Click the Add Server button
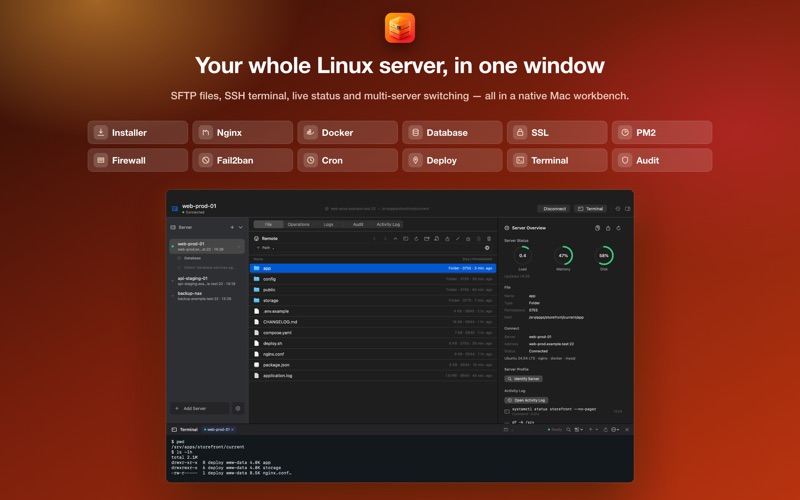Image resolution: width=800 pixels, height=500 pixels. (199, 408)
